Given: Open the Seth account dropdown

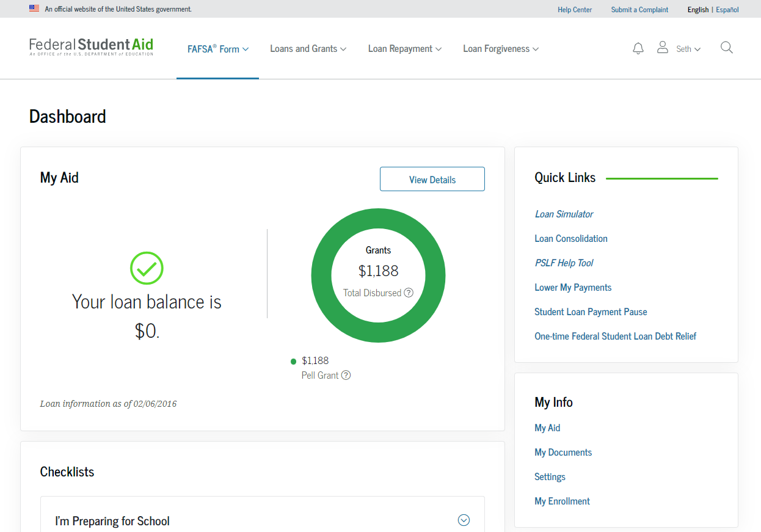Looking at the screenshot, I should coord(688,49).
